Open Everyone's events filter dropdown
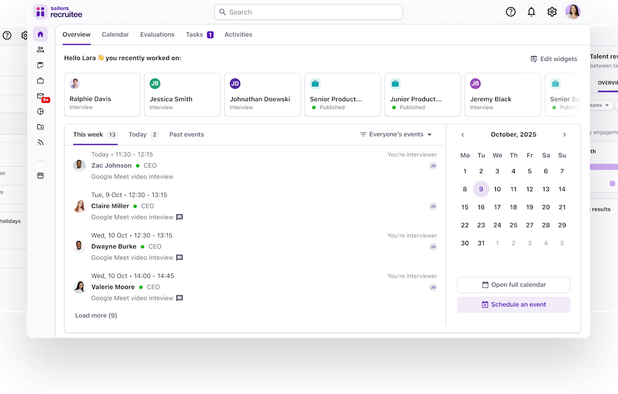The height and width of the screenshot is (394, 618). coord(396,134)
